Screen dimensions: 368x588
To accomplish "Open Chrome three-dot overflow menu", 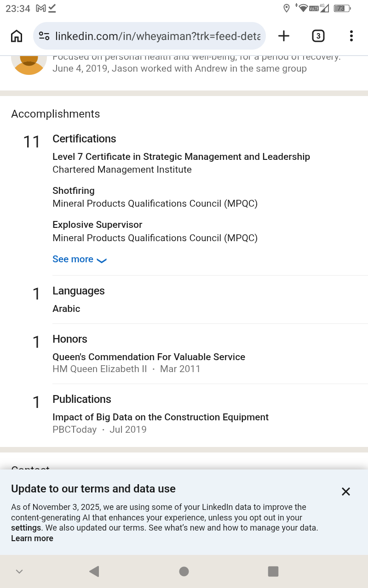I will [x=351, y=36].
